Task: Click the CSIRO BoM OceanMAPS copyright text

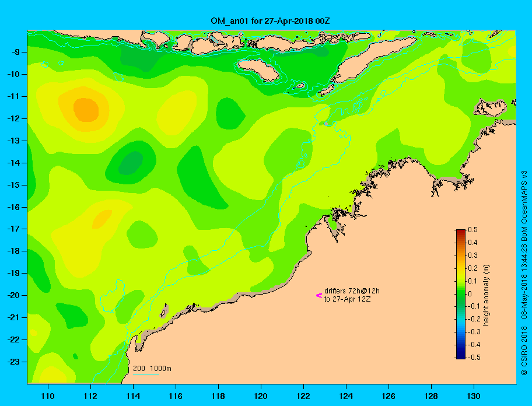Action: click(x=524, y=272)
